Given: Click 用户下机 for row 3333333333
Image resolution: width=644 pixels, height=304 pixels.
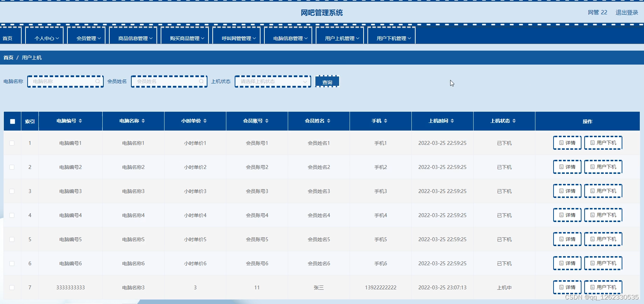Looking at the screenshot, I should coord(603,287).
